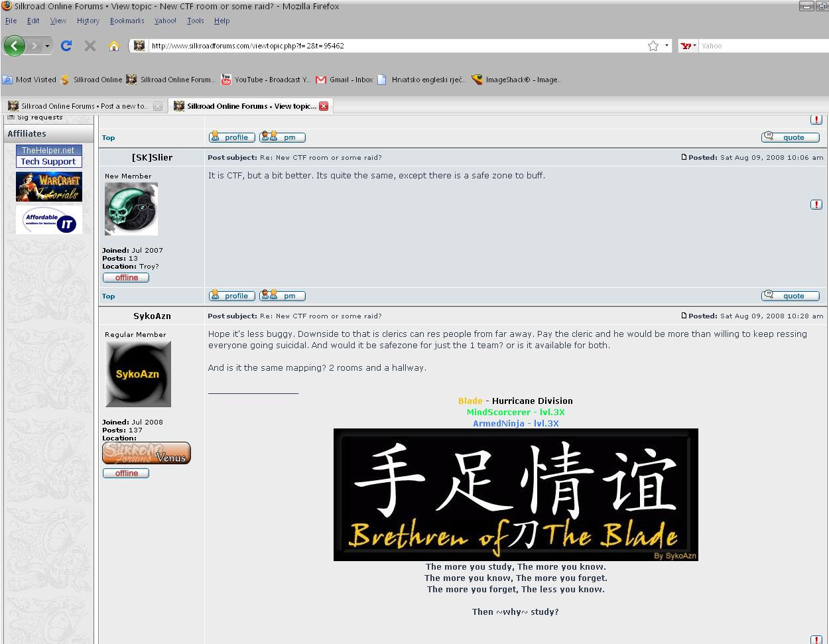Click the pm button under [SK]Slier's post
The width and height of the screenshot is (829, 644).
pos(283,296)
